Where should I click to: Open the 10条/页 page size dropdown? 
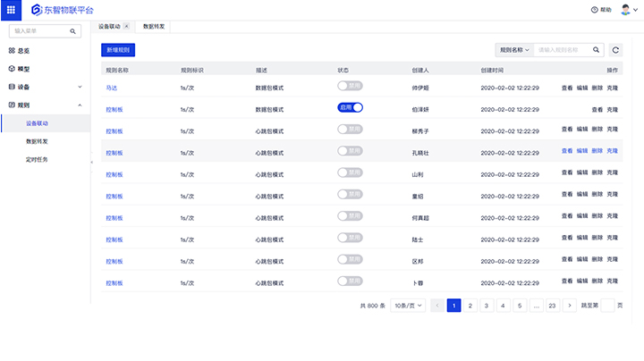408,306
